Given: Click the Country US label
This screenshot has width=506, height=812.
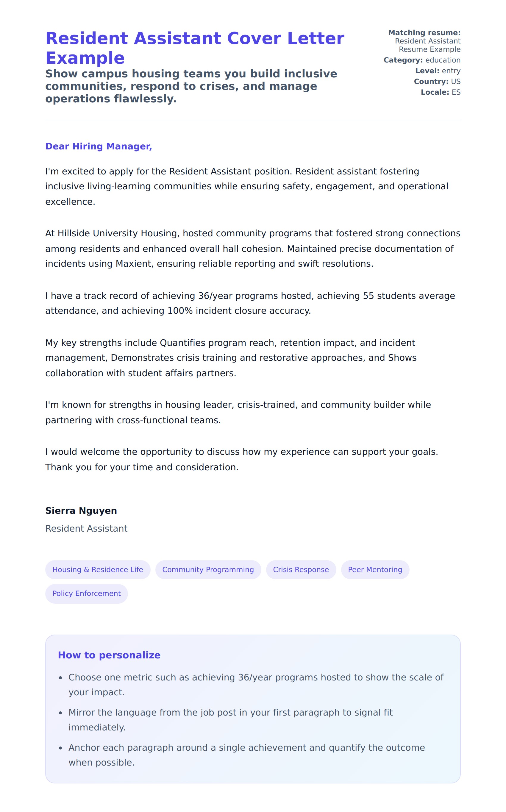Looking at the screenshot, I should pyautogui.click(x=437, y=82).
